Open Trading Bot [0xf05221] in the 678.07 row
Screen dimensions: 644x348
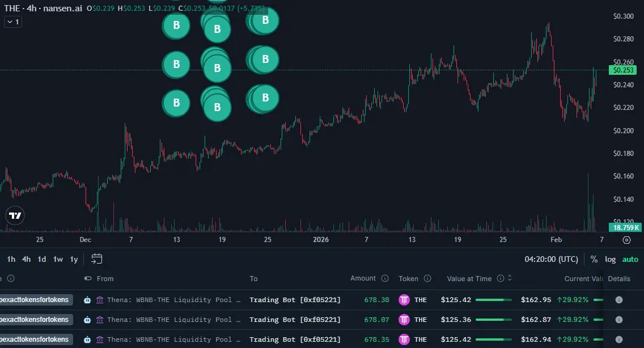point(295,320)
